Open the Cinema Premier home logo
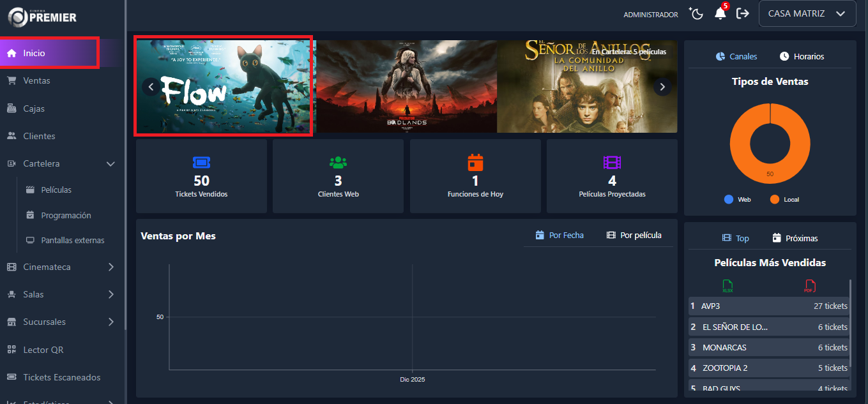868x404 pixels. [42, 17]
